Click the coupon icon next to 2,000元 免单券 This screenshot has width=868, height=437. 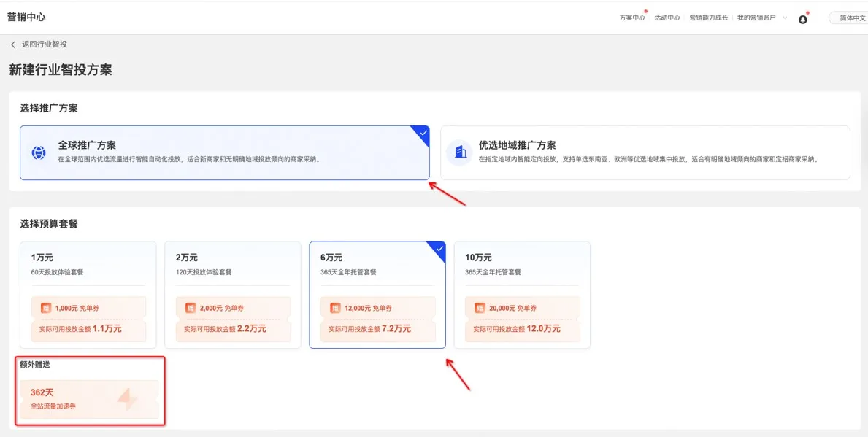[x=191, y=309]
